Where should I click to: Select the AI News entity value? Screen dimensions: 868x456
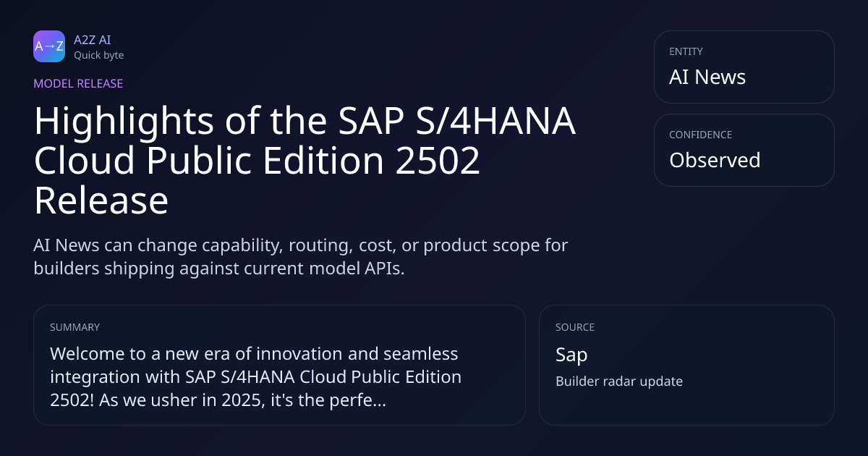click(x=707, y=77)
